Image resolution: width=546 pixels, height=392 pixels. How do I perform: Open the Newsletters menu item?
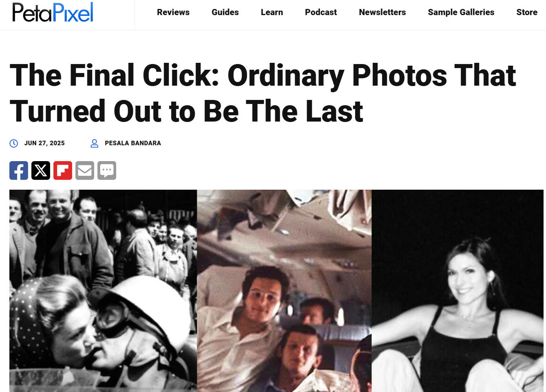[382, 12]
